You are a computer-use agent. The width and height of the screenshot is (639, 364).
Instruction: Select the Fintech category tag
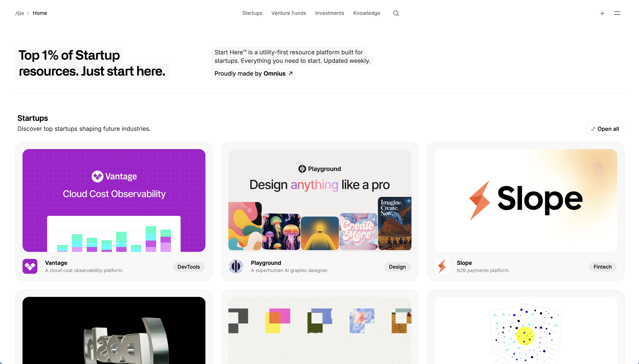click(602, 267)
